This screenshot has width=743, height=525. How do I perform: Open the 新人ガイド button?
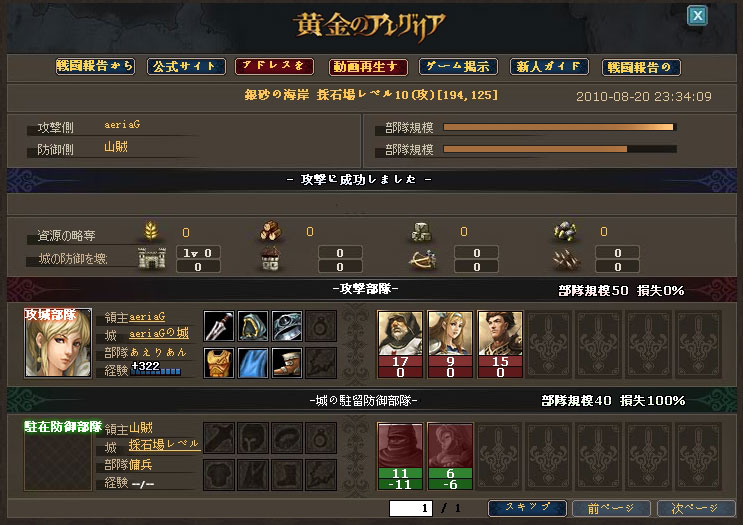pyautogui.click(x=549, y=67)
